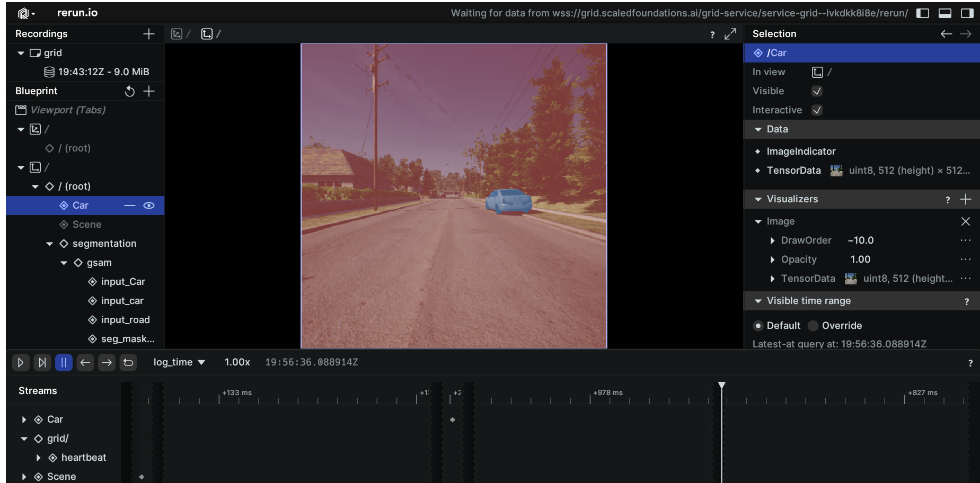The image size is (980, 483).
Task: Open Opacity more options menu
Action: pyautogui.click(x=966, y=260)
